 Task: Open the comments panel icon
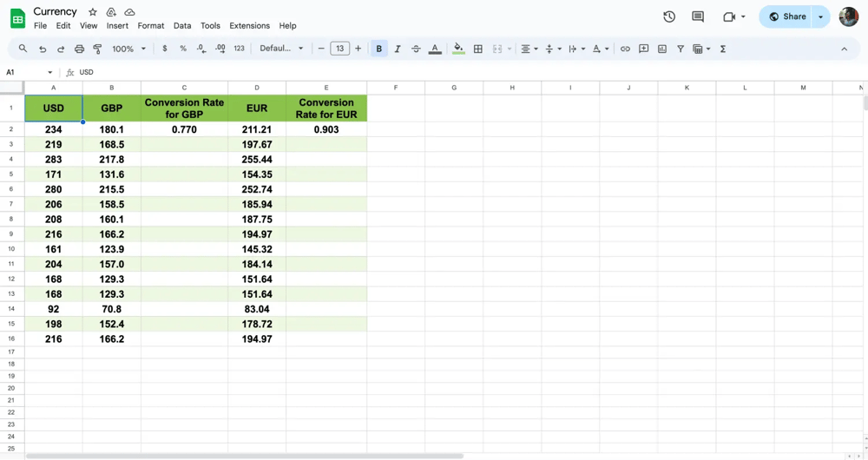point(698,16)
